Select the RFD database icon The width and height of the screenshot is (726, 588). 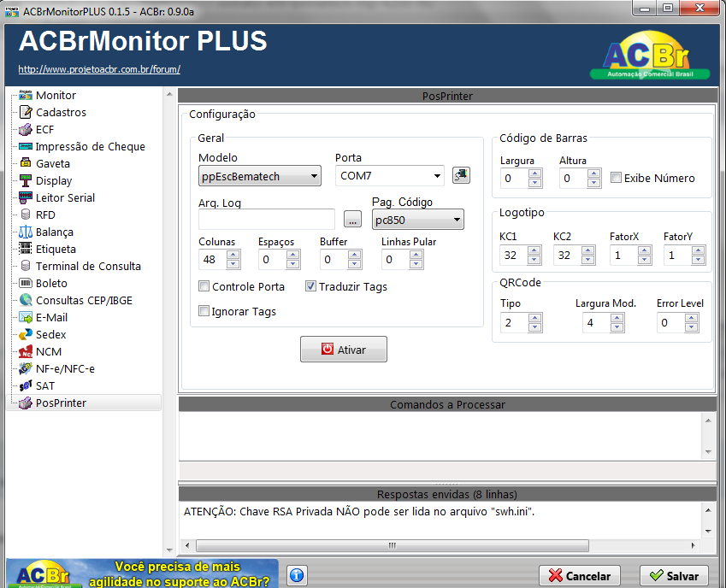tap(26, 215)
